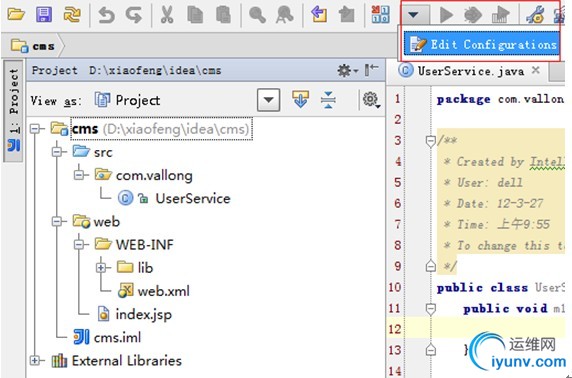This screenshot has width=572, height=378.
Task: Click the Paste clipboard icon
Action: 223,15
